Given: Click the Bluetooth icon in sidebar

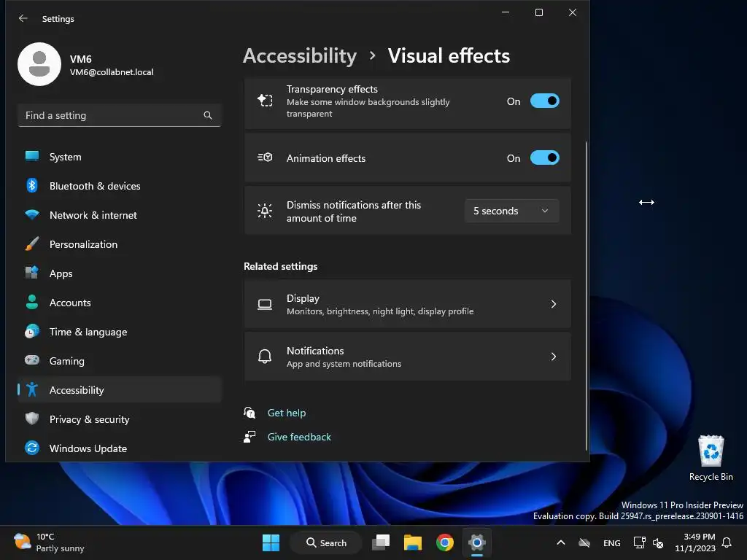Looking at the screenshot, I should [32, 185].
